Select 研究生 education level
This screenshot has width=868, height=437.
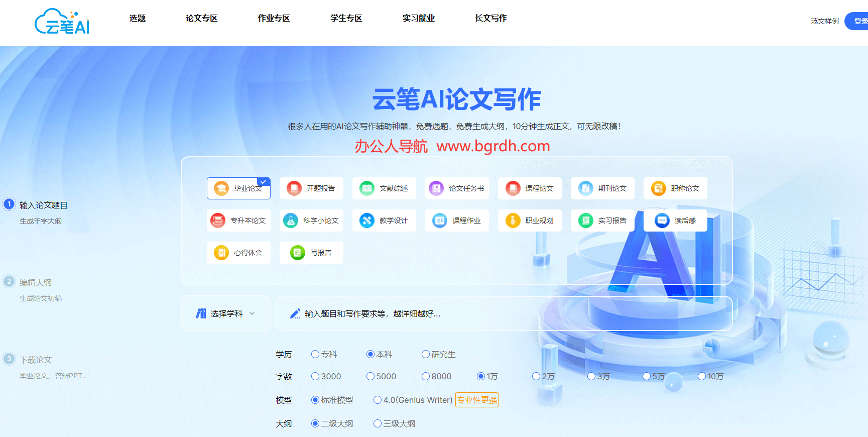(426, 354)
